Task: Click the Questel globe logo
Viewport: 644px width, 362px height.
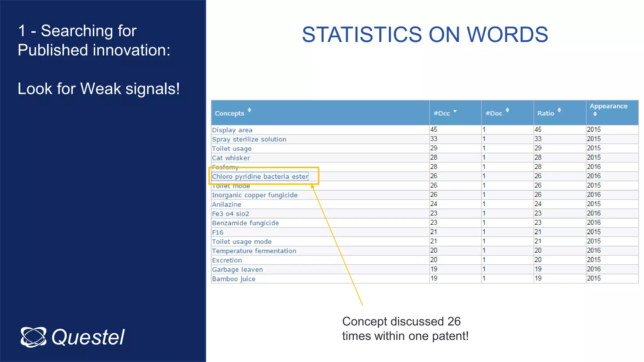Action: (x=34, y=337)
